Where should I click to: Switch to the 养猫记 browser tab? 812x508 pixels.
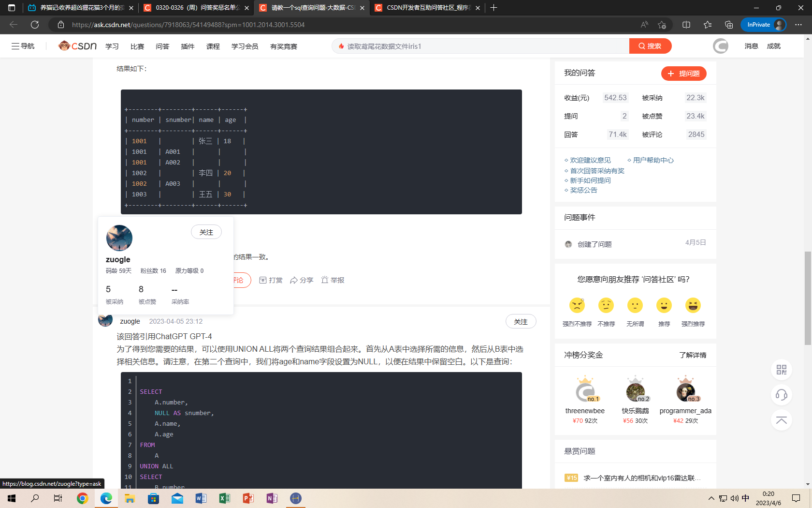point(80,8)
